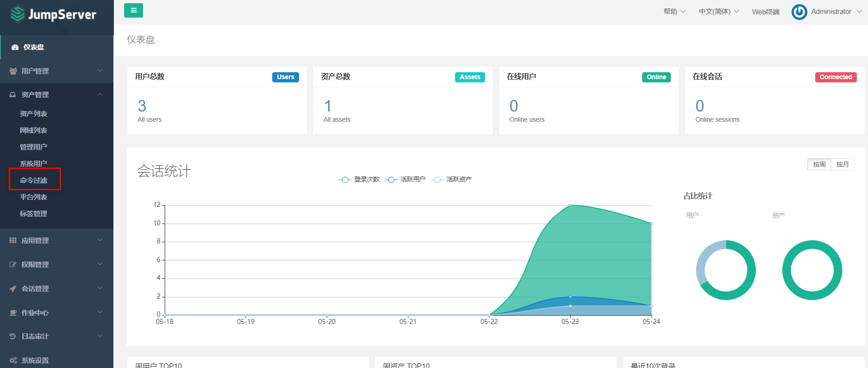Click the blue Users badge
The image size is (868, 368).
pyautogui.click(x=286, y=77)
